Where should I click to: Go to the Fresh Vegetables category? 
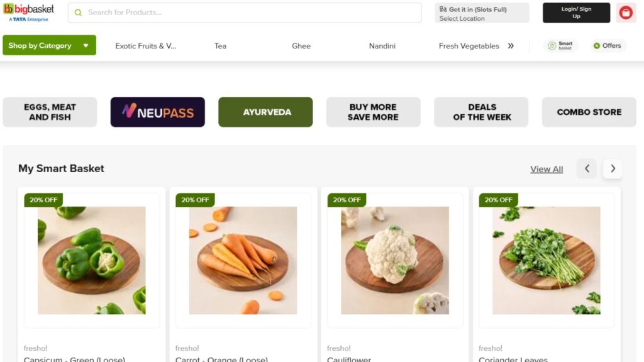tap(469, 46)
